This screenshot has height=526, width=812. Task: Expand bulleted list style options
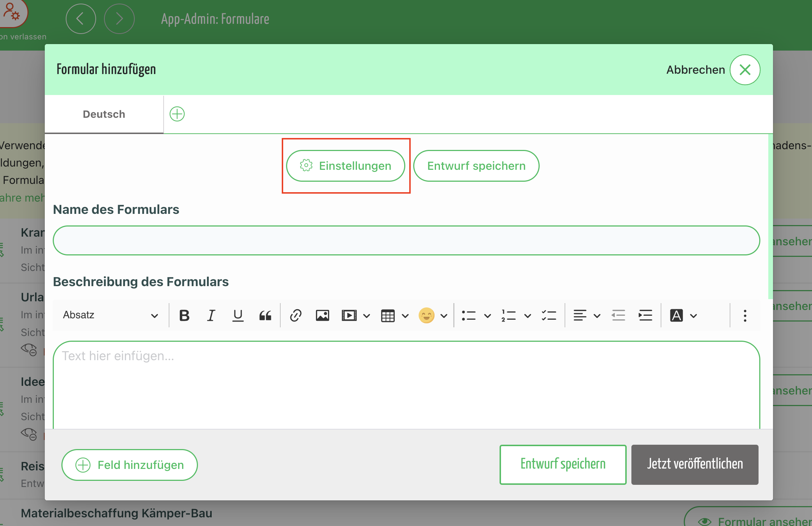(487, 316)
